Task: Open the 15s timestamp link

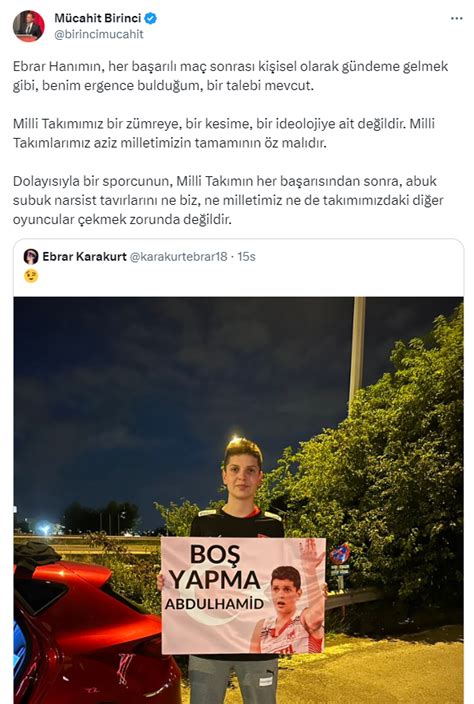Action: (x=246, y=256)
